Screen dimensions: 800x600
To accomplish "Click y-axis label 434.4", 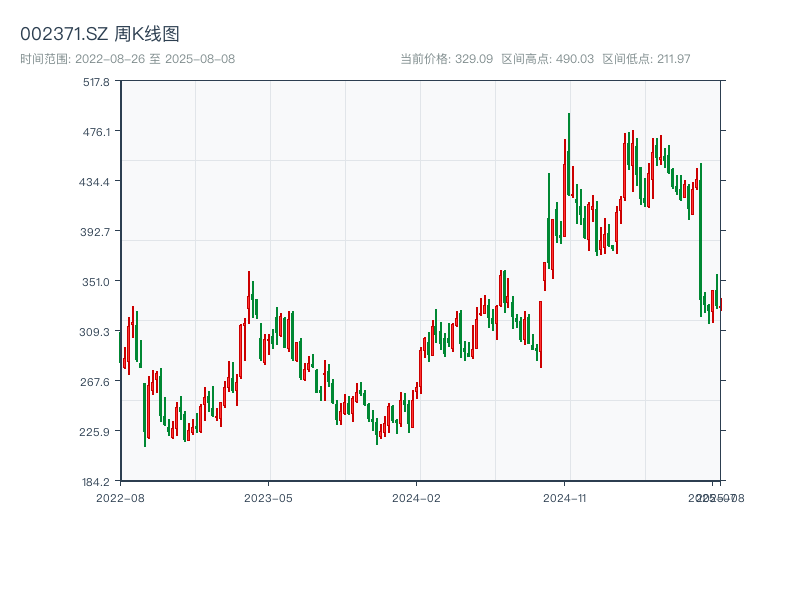I will point(94,182).
